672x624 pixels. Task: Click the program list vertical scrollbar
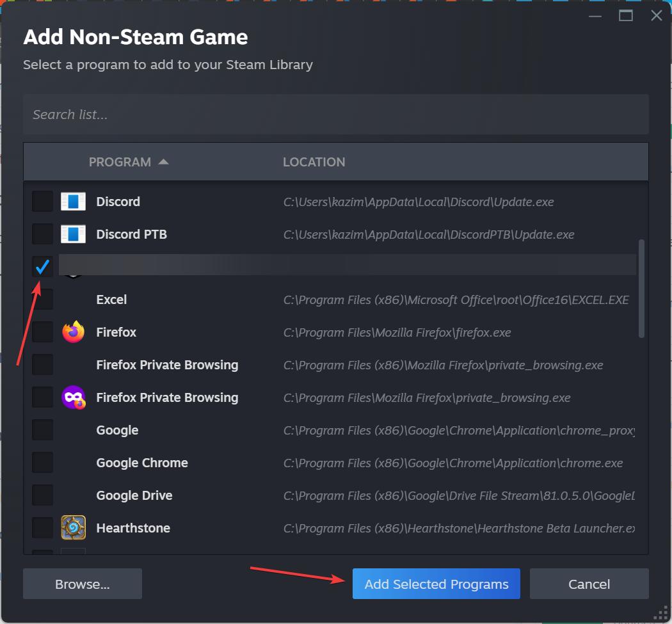point(641,289)
